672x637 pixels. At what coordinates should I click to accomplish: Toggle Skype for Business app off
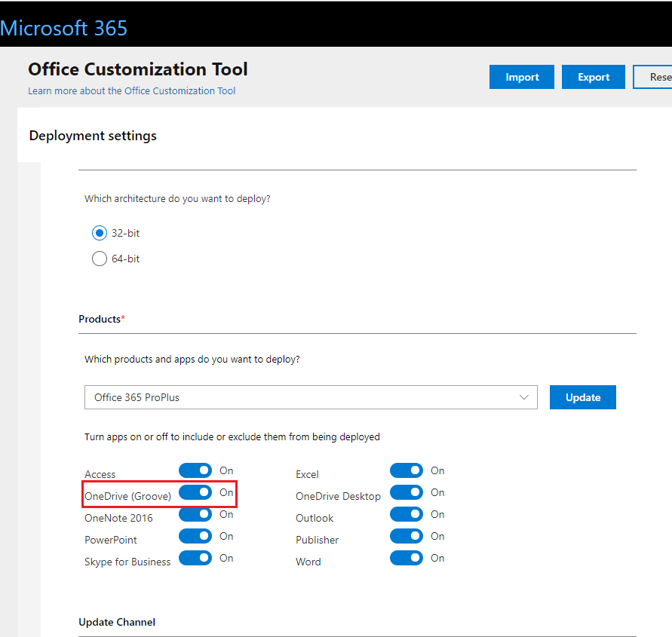click(195, 558)
